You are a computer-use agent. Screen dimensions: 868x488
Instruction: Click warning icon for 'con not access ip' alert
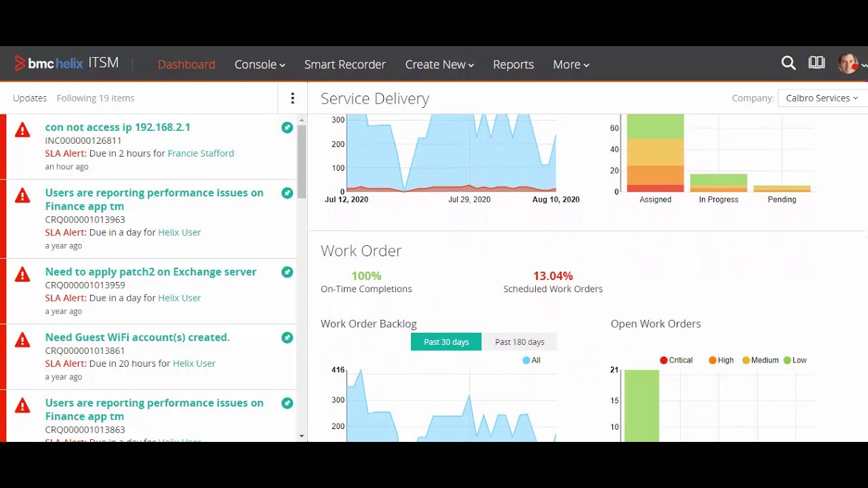(x=22, y=129)
